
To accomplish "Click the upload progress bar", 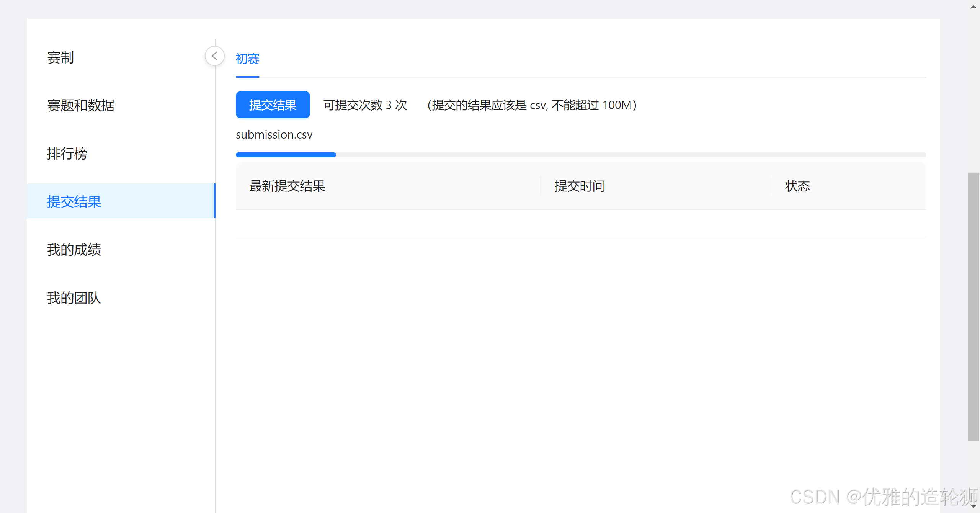I will (580, 155).
